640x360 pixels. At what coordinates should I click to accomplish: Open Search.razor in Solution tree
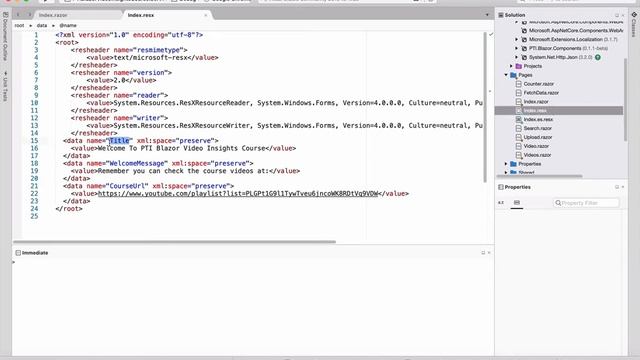tap(538, 128)
